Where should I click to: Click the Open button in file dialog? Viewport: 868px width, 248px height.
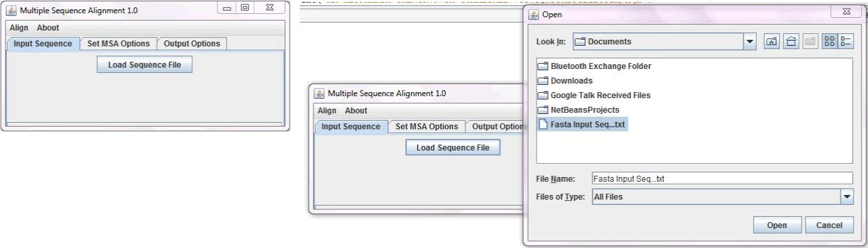(x=777, y=225)
